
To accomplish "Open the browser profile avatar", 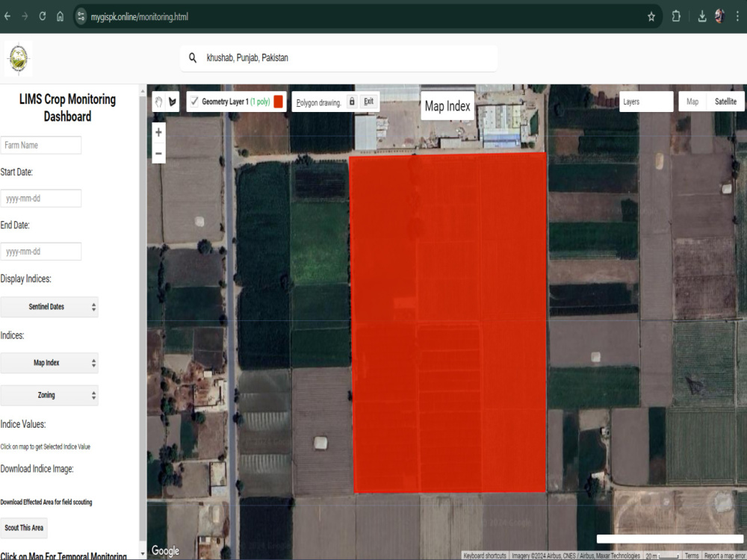I will click(x=720, y=16).
